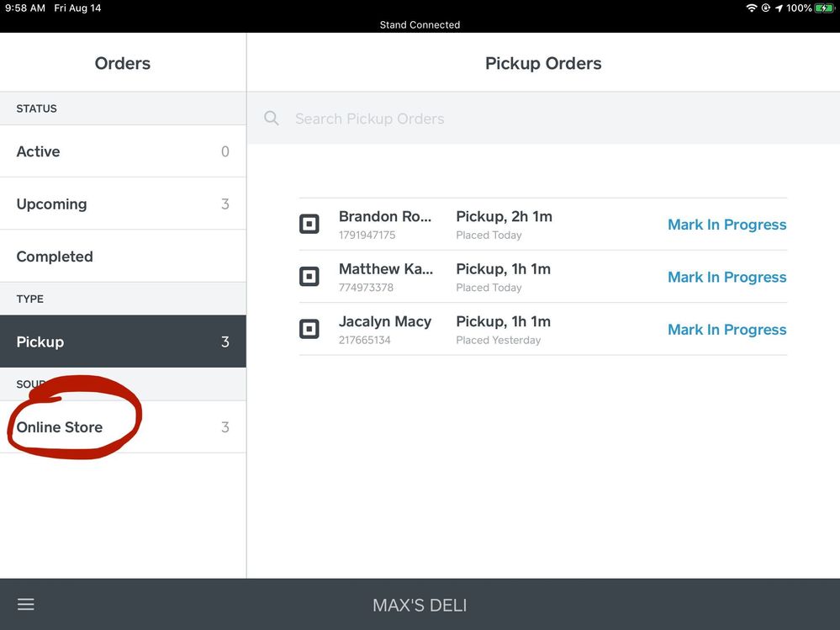Screen dimensions: 840x630
Task: Tap Square icon beside Matthew's order
Action: point(309,277)
